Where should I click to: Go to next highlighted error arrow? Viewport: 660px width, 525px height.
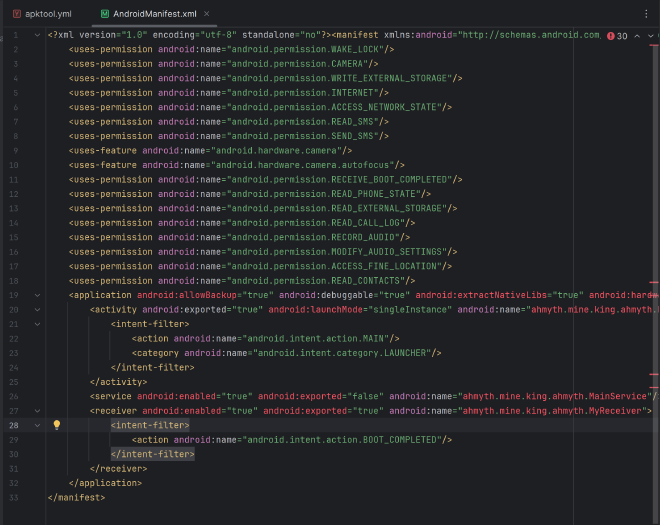pyautogui.click(x=651, y=36)
